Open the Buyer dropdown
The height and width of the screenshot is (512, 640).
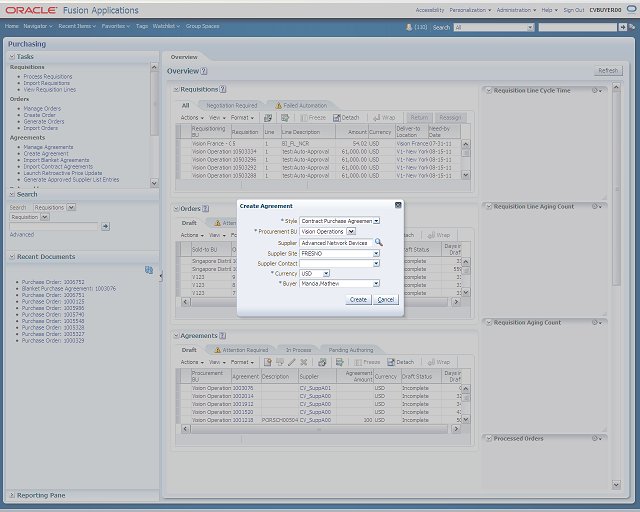pos(376,283)
